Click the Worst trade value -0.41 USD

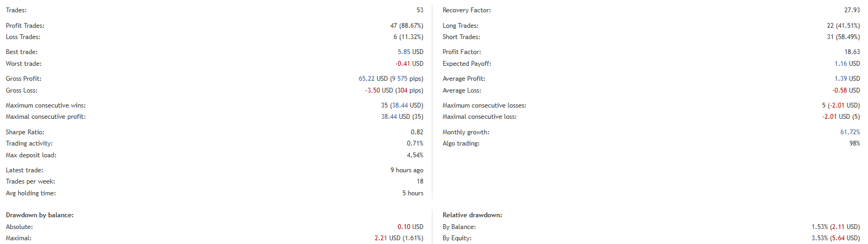tap(409, 64)
